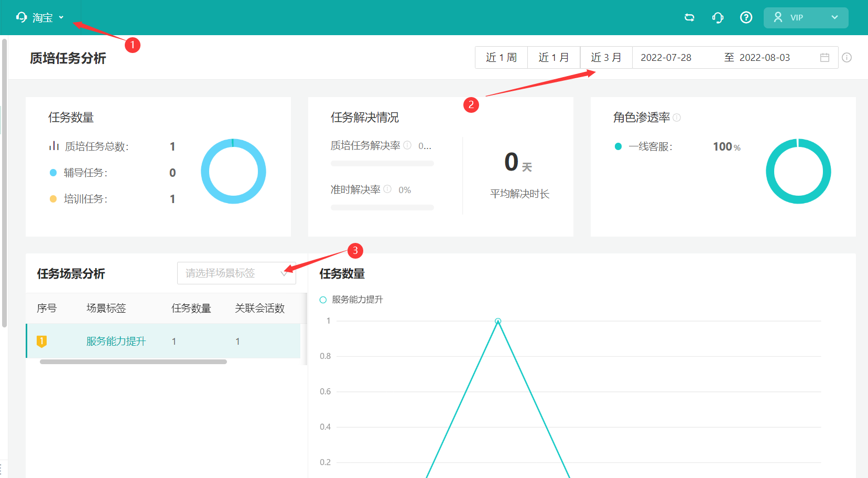Click the rank 1 badge icon
Viewport: 868px width, 478px height.
(x=42, y=342)
